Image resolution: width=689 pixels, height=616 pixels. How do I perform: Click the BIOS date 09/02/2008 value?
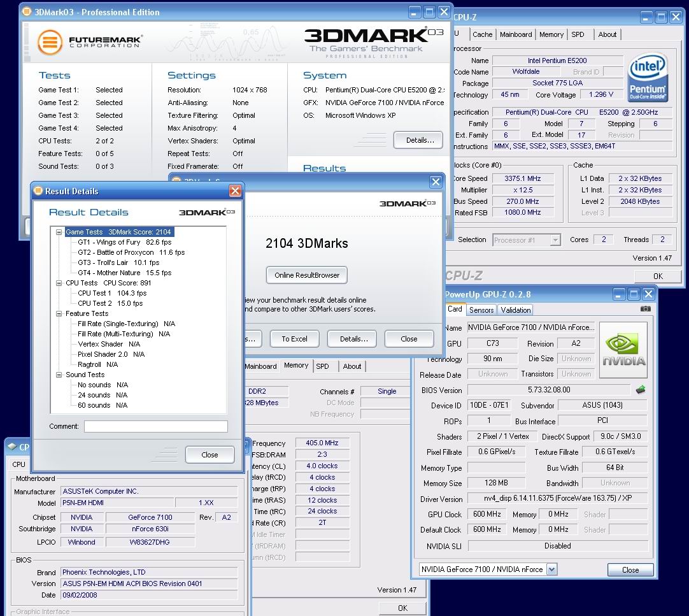[x=149, y=595]
